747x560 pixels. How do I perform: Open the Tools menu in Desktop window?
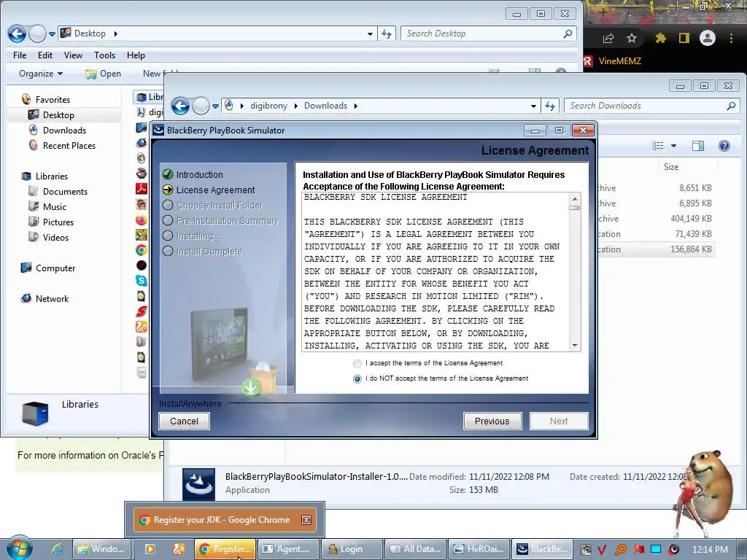105,55
